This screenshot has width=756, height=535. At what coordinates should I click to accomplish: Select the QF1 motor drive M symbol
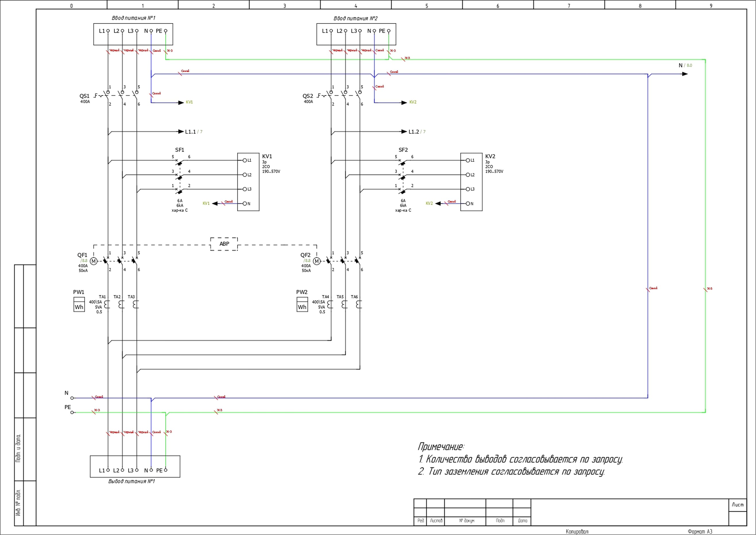coord(94,261)
